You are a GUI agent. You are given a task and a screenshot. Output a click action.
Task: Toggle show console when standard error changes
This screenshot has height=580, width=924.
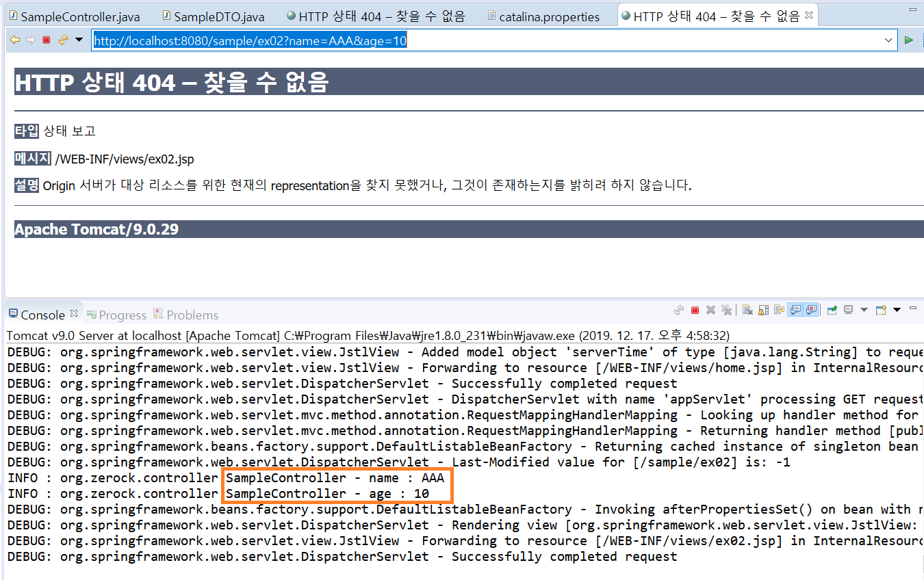(x=811, y=310)
